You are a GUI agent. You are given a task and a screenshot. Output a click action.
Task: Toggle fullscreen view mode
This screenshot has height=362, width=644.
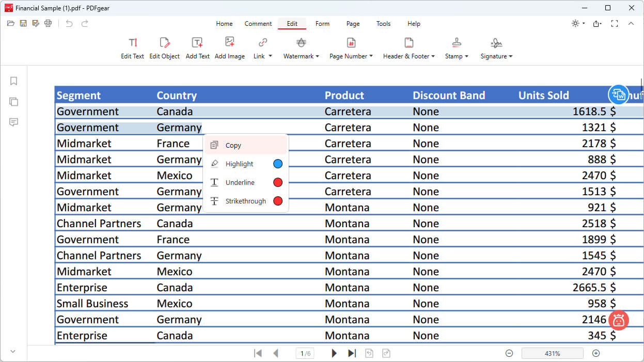(614, 23)
